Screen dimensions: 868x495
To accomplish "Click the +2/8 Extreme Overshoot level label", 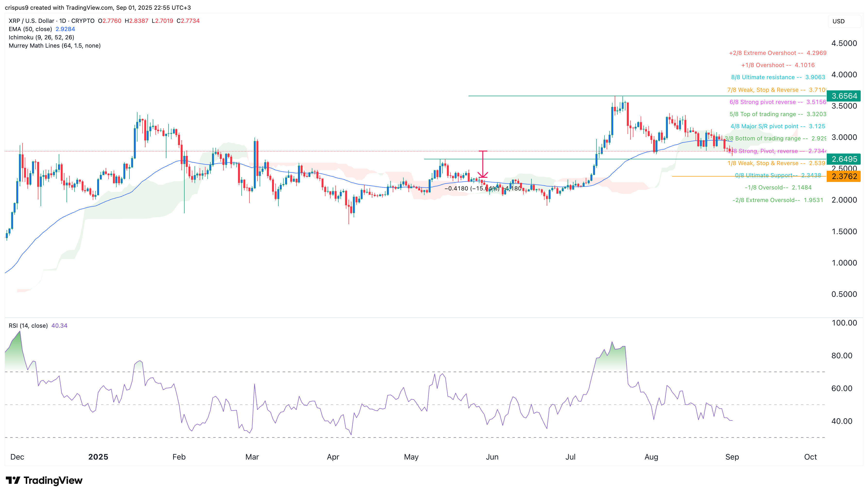I will [x=778, y=53].
